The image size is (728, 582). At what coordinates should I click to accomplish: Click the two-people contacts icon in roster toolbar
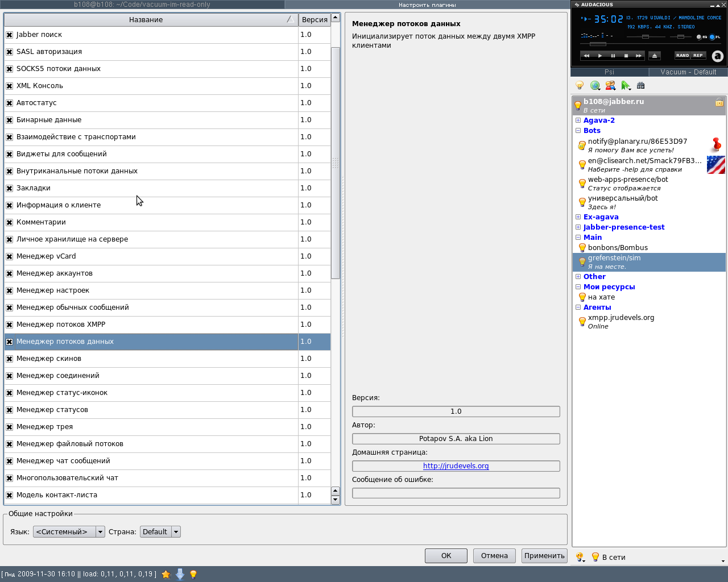610,86
